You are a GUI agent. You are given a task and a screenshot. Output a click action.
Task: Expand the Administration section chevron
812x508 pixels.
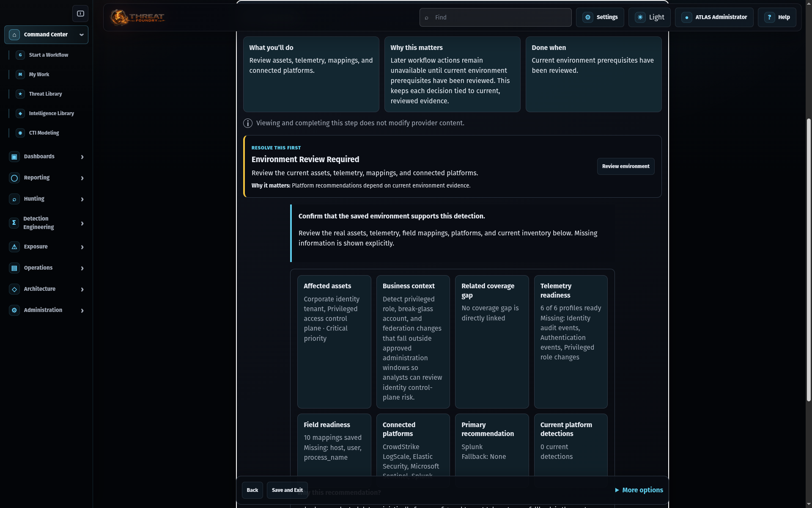click(82, 311)
